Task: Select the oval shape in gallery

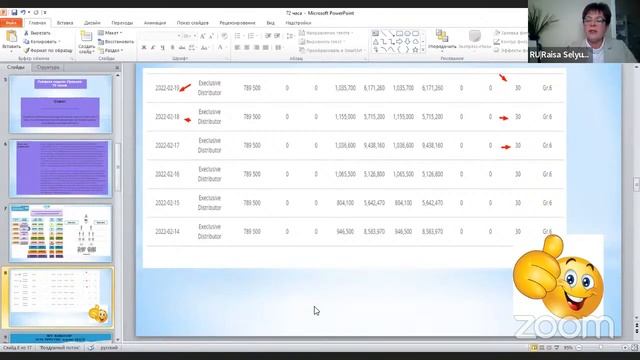Action: pyautogui.click(x=407, y=33)
